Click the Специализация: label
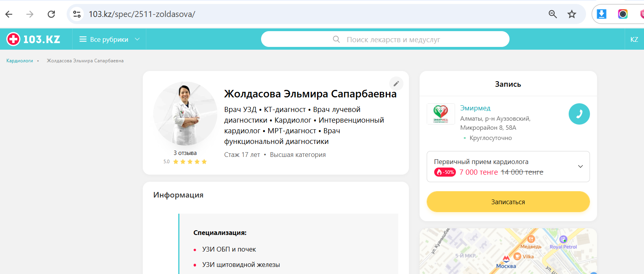This screenshot has width=644, height=274. pos(220,233)
